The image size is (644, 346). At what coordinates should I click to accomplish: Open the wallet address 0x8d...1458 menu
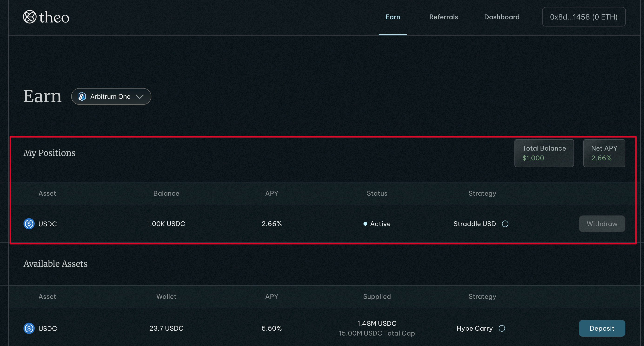(584, 17)
